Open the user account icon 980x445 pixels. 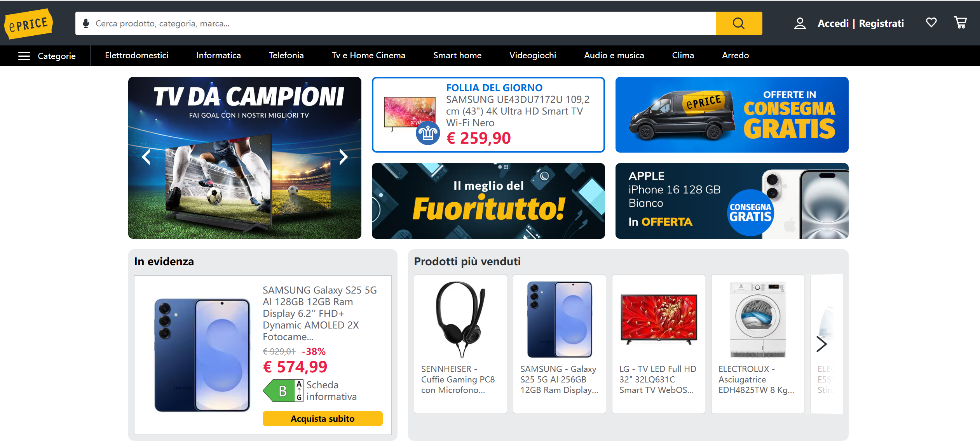pyautogui.click(x=800, y=23)
